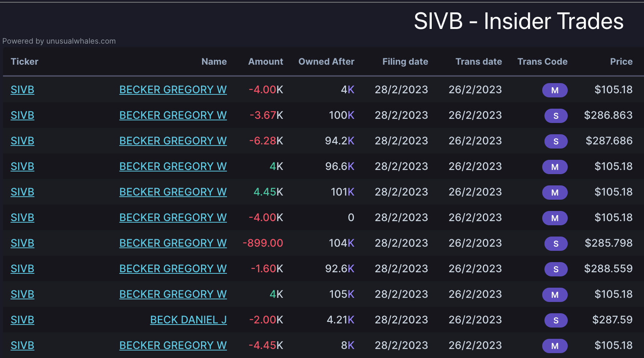The width and height of the screenshot is (644, 358).
Task: Sort by the Price column header
Action: point(621,62)
